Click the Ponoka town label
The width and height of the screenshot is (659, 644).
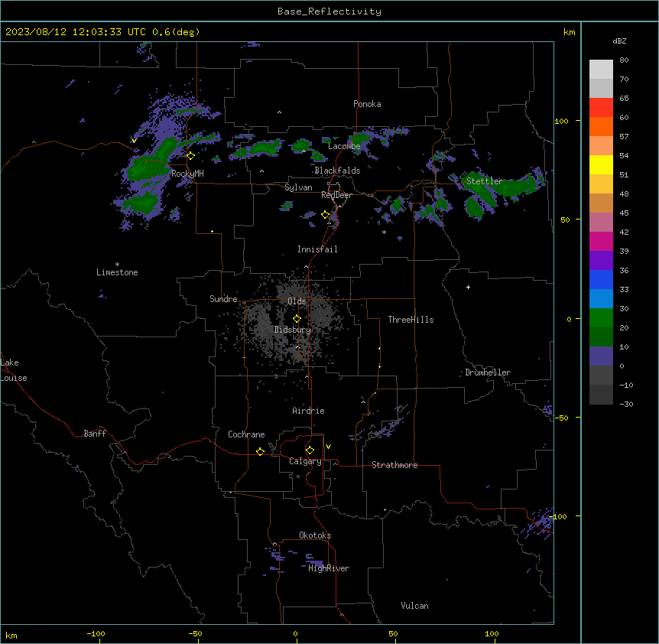(367, 104)
